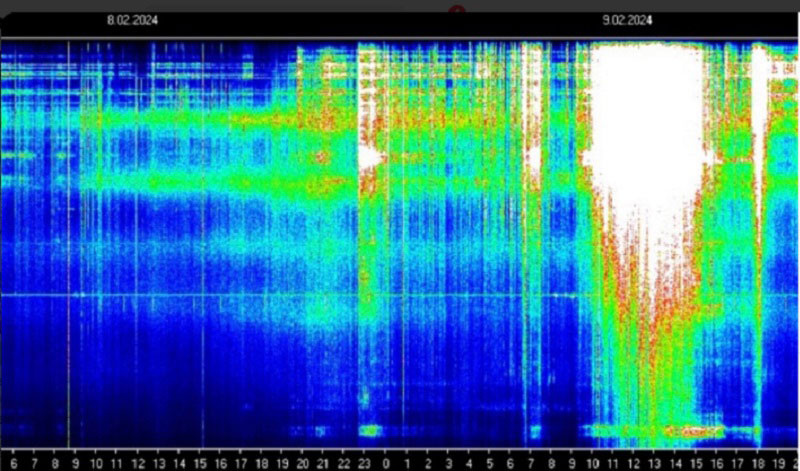
Task: Click the narrow white column near right edge
Action: 760,150
